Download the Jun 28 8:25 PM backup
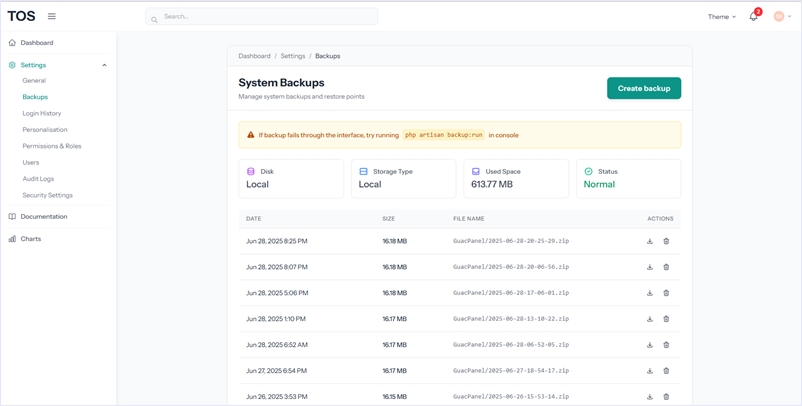The width and height of the screenshot is (802, 406). (650, 241)
